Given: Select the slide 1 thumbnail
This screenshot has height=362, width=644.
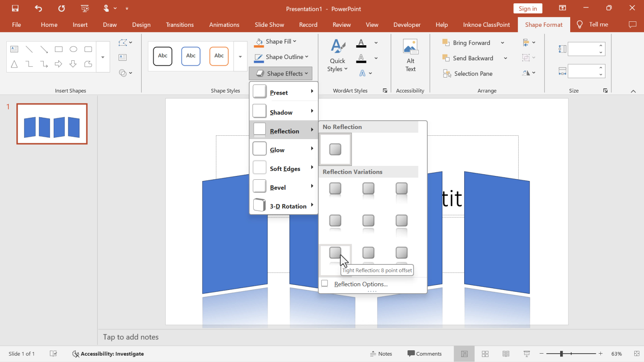Looking at the screenshot, I should tap(52, 123).
